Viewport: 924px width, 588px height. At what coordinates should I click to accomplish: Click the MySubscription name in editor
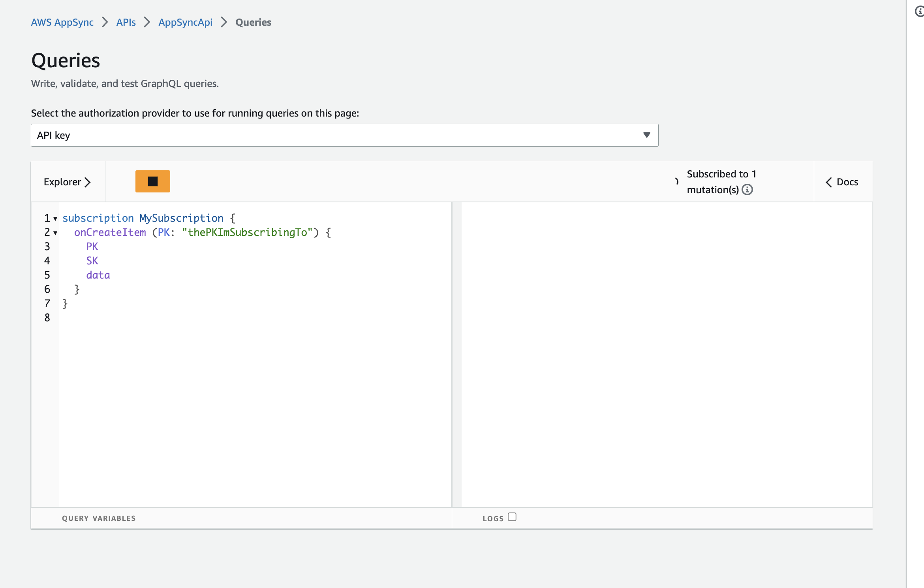(x=181, y=218)
